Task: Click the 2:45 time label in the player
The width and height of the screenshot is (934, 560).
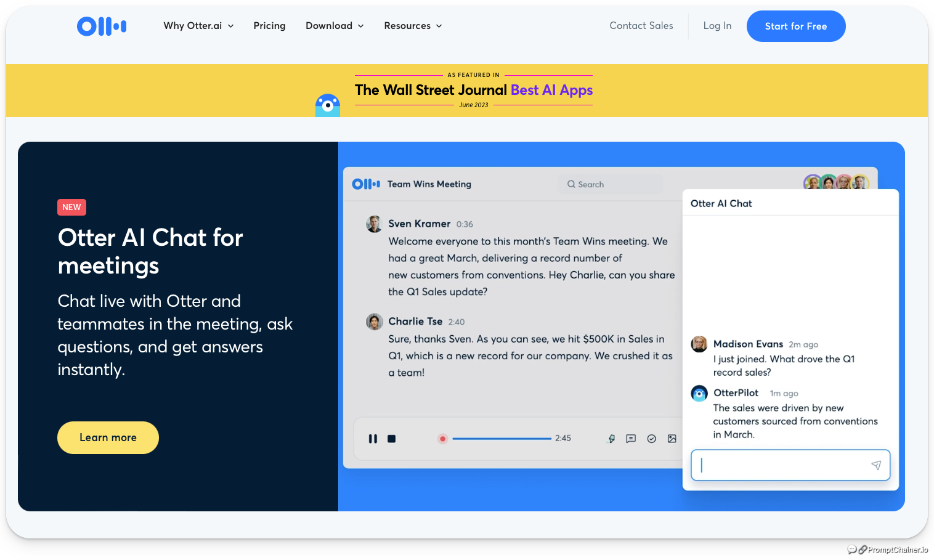Action: (562, 438)
